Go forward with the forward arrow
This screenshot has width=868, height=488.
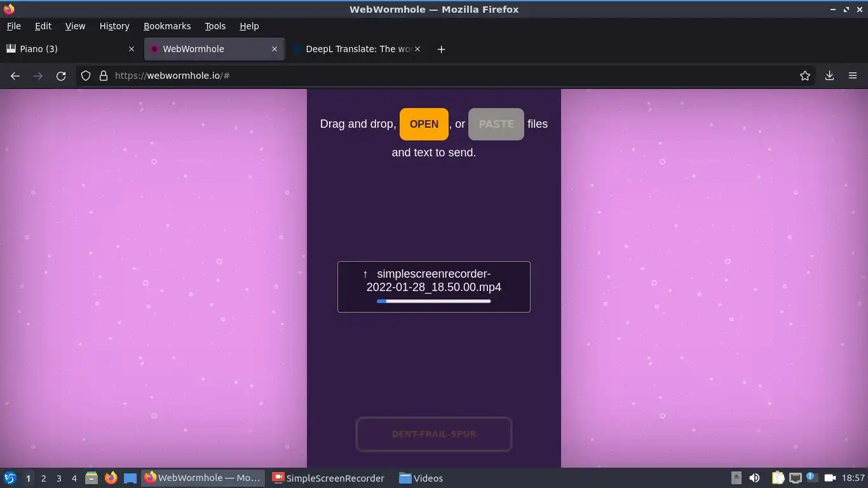pyautogui.click(x=38, y=76)
